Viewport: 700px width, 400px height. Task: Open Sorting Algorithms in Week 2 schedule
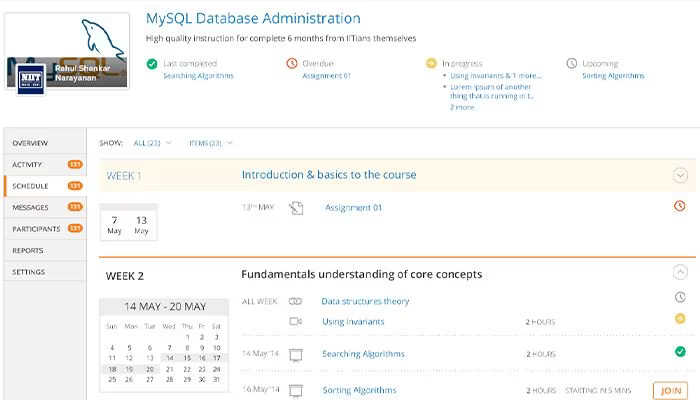pyautogui.click(x=359, y=390)
